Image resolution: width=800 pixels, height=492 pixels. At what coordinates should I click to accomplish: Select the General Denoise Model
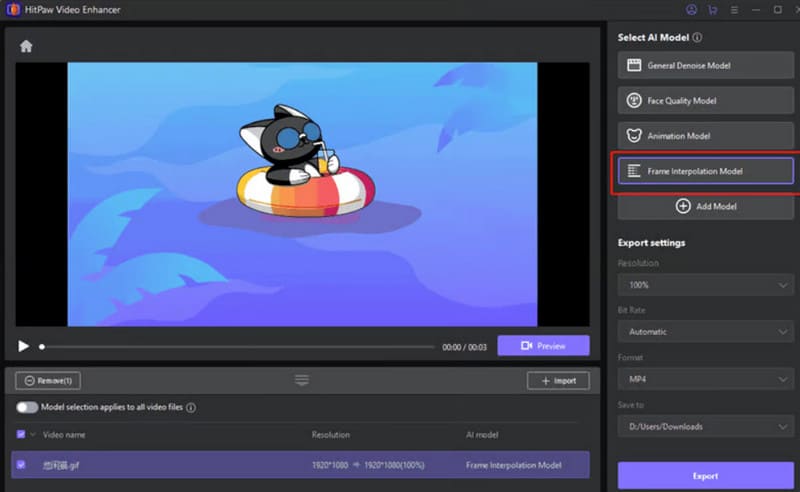[x=706, y=66]
